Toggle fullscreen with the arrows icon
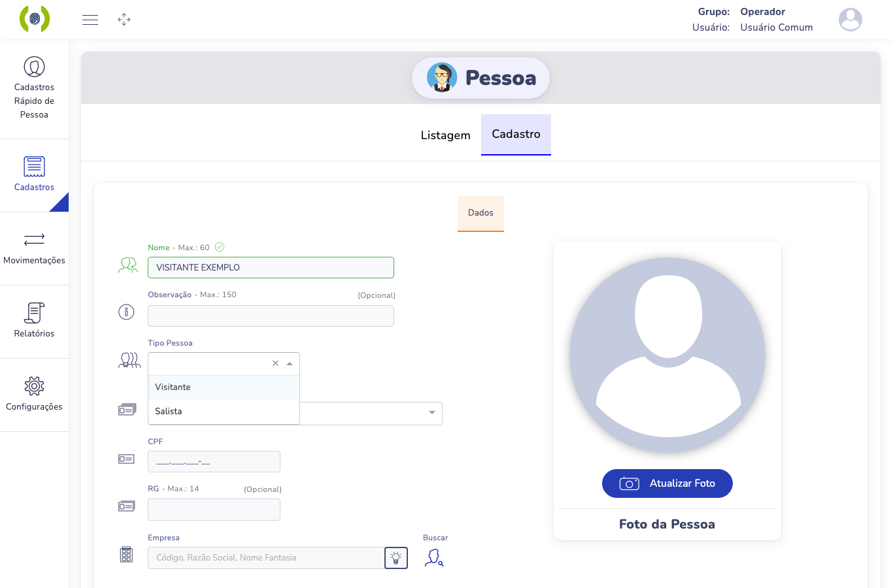This screenshot has width=893, height=588. 124,20
